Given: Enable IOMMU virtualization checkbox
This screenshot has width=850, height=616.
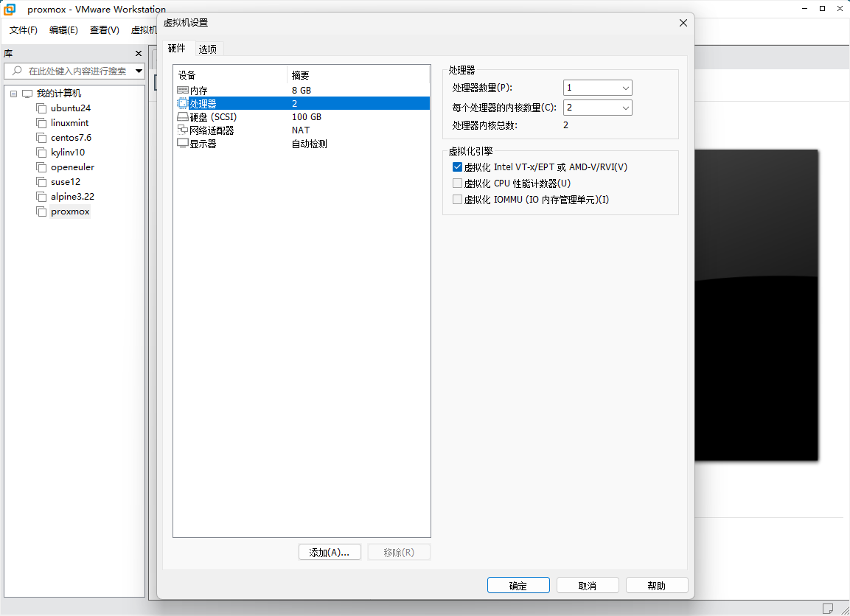Looking at the screenshot, I should (457, 200).
